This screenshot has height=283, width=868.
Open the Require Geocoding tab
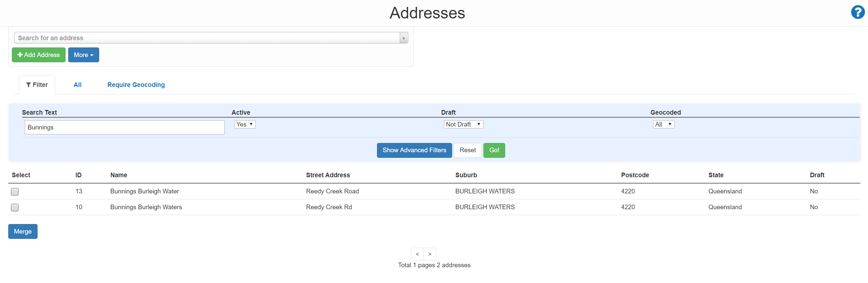136,85
